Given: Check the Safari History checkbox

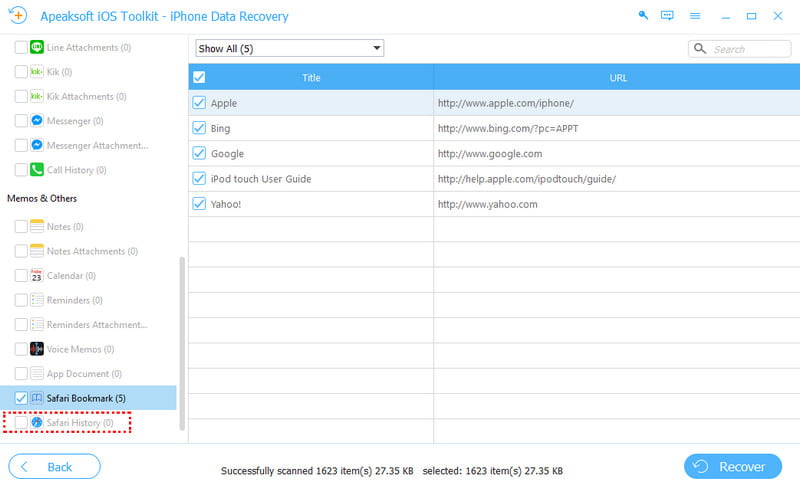Looking at the screenshot, I should 21,423.
